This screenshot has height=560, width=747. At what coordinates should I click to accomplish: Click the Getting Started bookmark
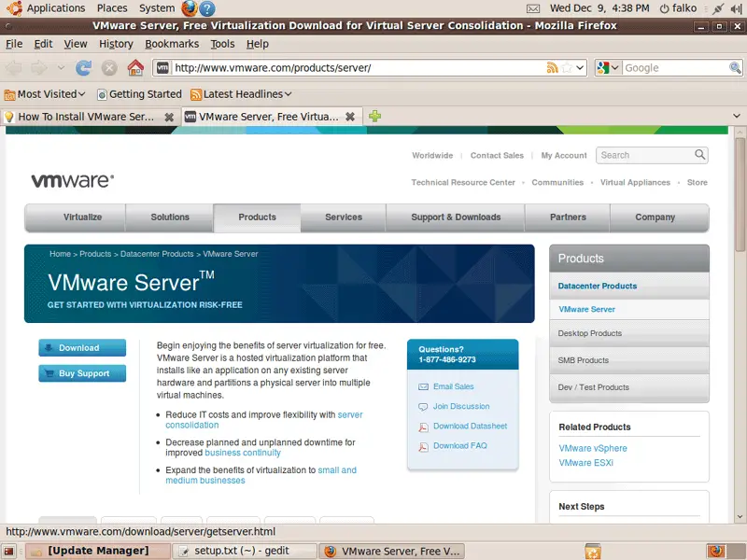139,94
